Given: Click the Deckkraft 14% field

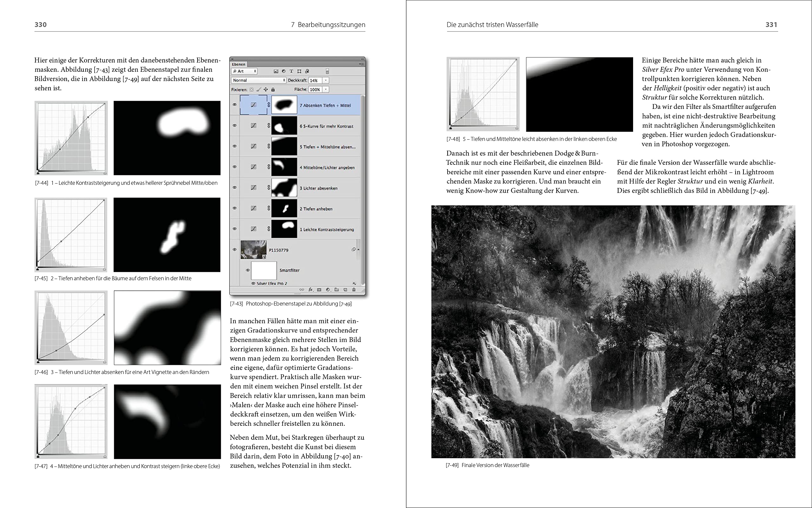Looking at the screenshot, I should 315,80.
